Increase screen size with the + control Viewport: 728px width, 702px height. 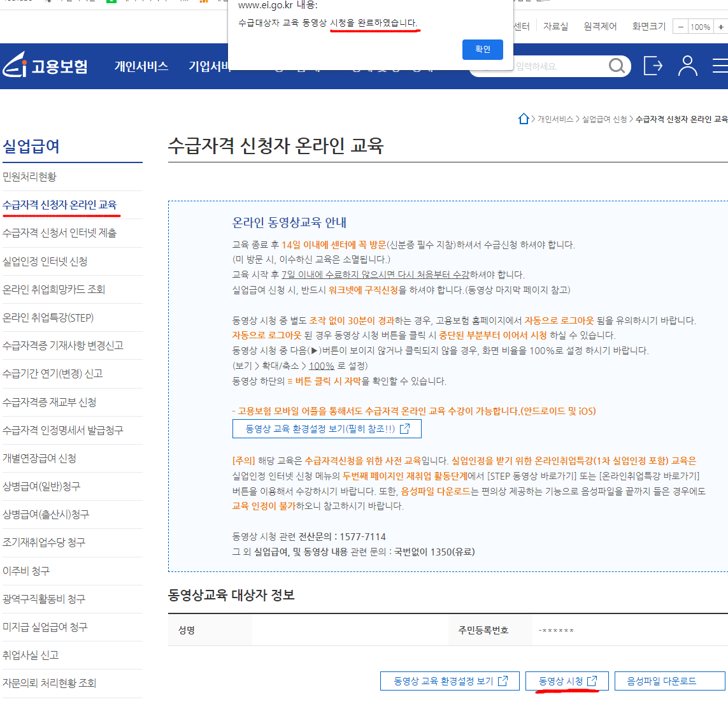[x=720, y=28]
